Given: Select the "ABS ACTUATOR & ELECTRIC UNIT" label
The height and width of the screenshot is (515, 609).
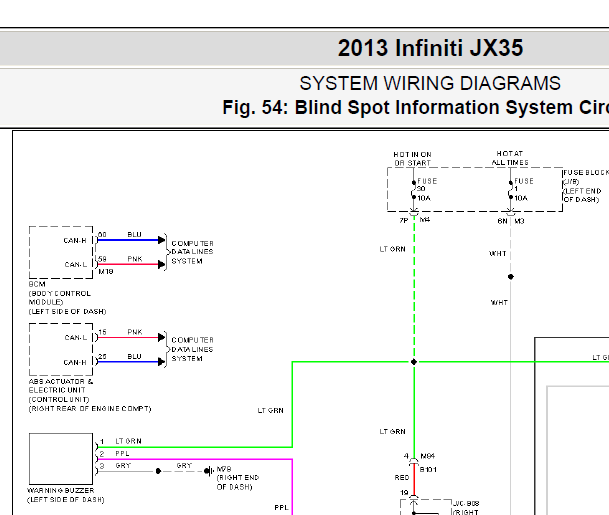Looking at the screenshot, I should (61, 386).
